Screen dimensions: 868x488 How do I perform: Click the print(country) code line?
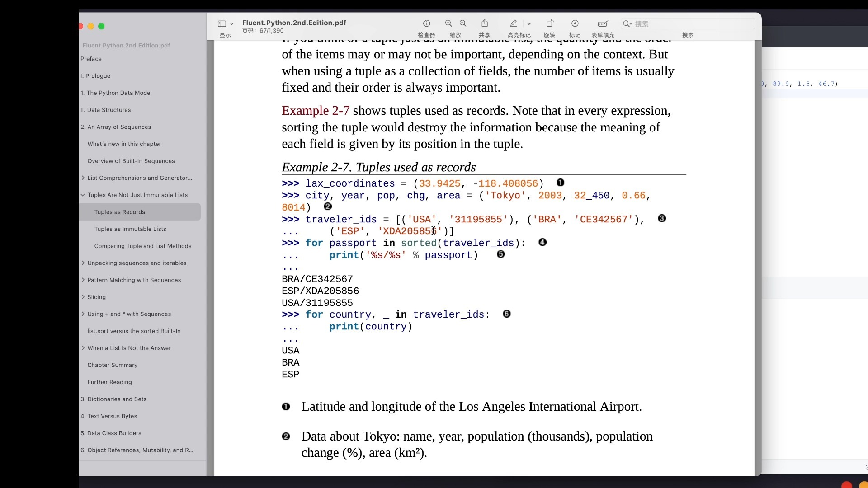[371, 327]
